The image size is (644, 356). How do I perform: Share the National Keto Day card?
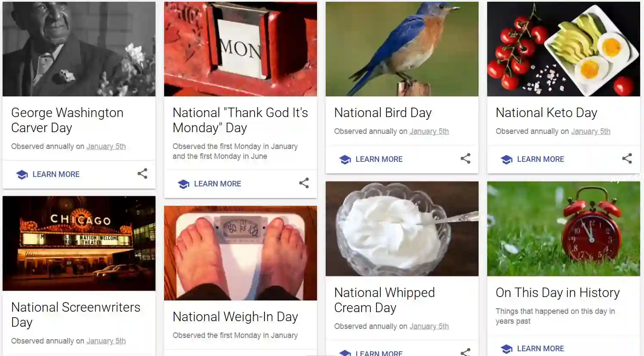tap(627, 158)
